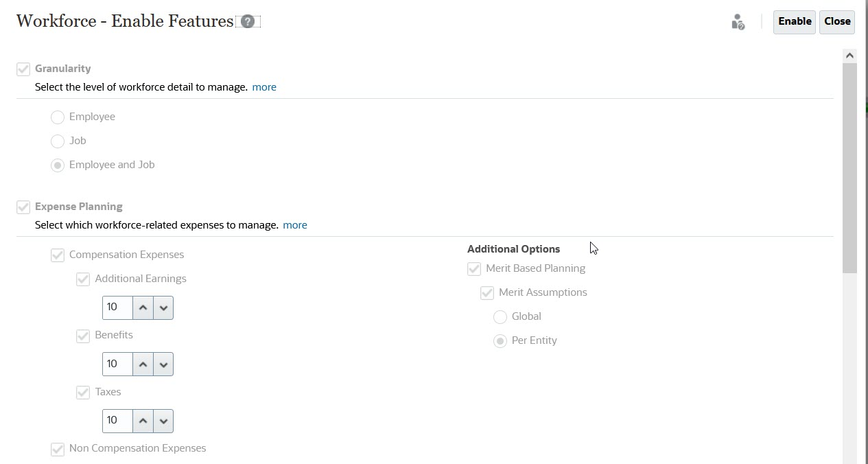868x464 pixels.
Task: Toggle the Merit Based Planning checkbox
Action: [474, 269]
